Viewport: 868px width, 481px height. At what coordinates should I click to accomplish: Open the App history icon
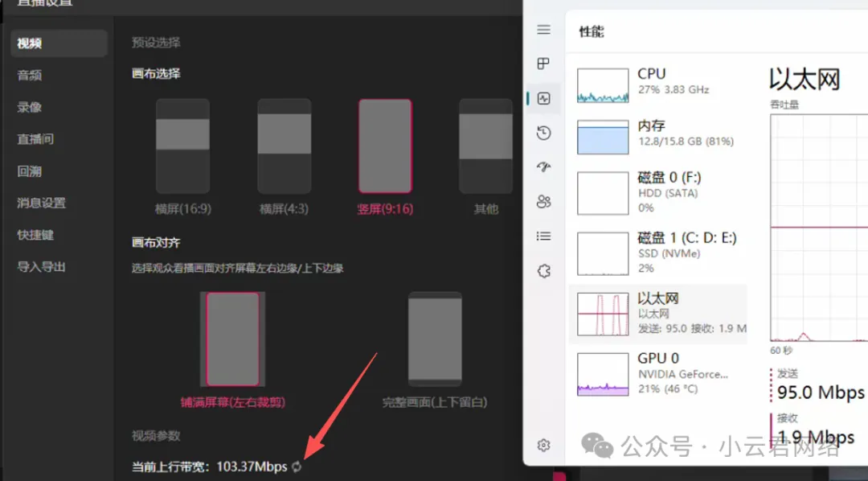pyautogui.click(x=544, y=133)
